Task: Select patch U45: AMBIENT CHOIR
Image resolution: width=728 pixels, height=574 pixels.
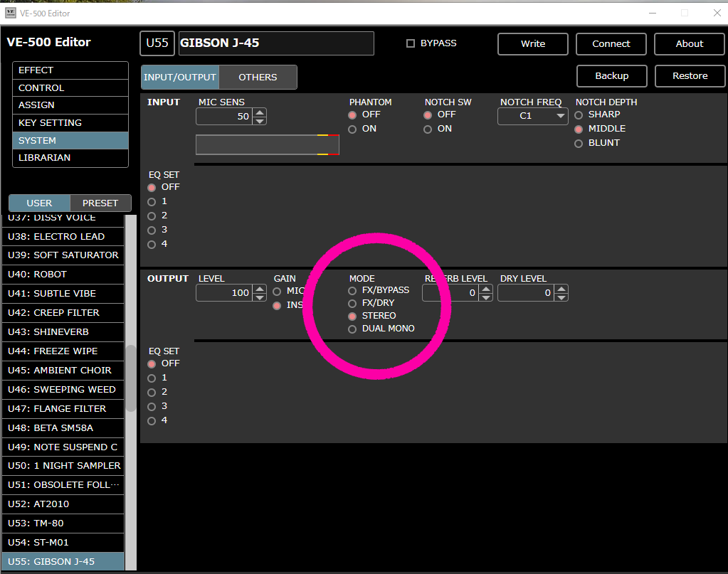Action: pyautogui.click(x=63, y=371)
